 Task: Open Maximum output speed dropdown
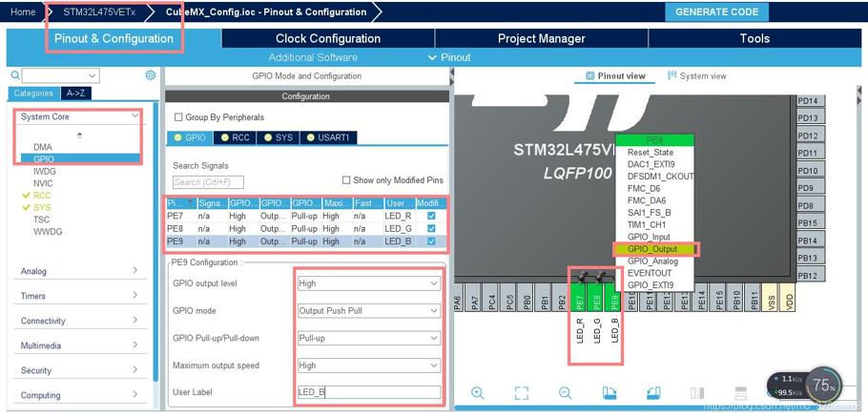click(369, 366)
